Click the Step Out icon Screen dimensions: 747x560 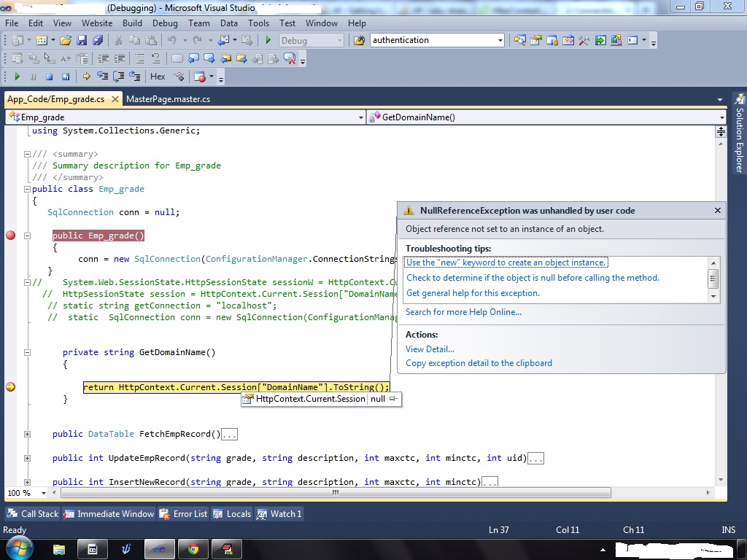[135, 76]
